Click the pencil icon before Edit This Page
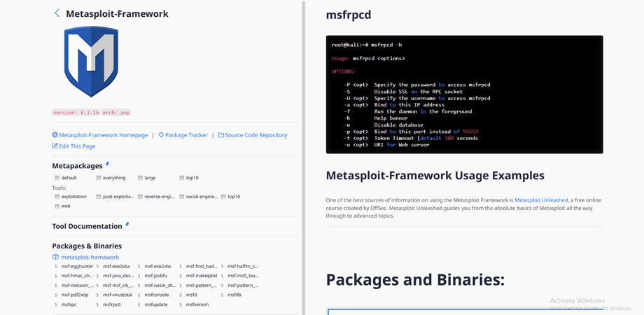This screenshot has width=644, height=315. pyautogui.click(x=55, y=146)
